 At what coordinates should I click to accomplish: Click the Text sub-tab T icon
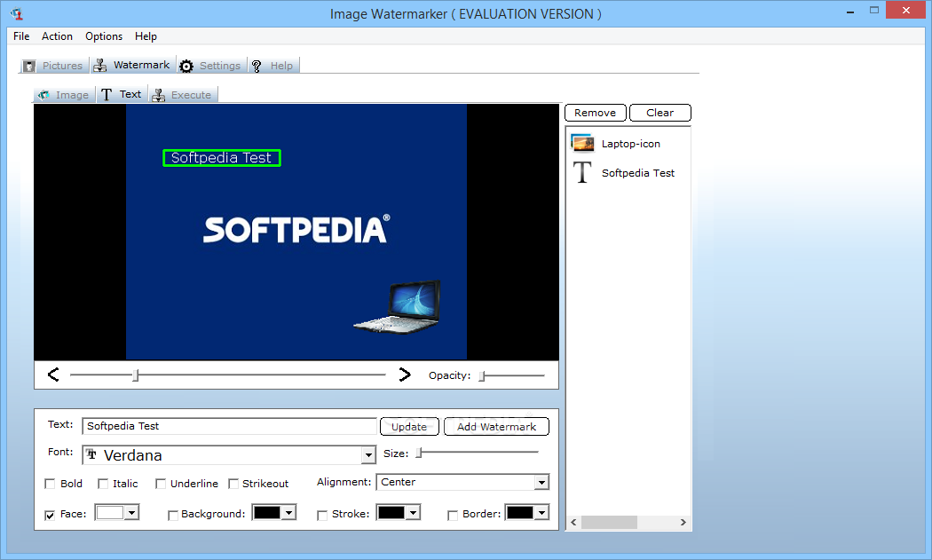(x=107, y=95)
